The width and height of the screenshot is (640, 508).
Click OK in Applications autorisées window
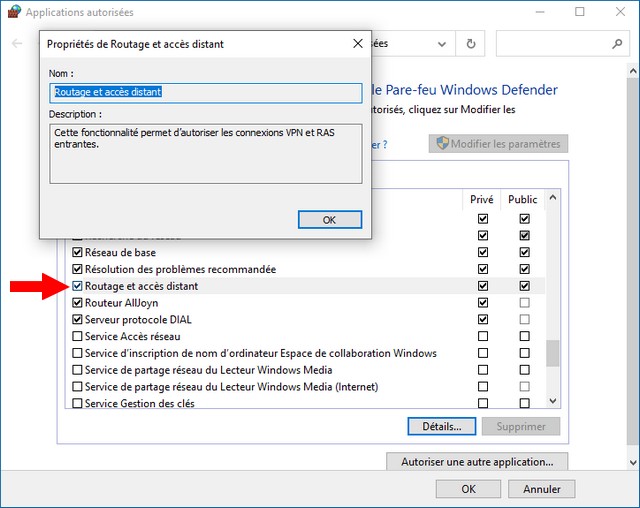(468, 489)
